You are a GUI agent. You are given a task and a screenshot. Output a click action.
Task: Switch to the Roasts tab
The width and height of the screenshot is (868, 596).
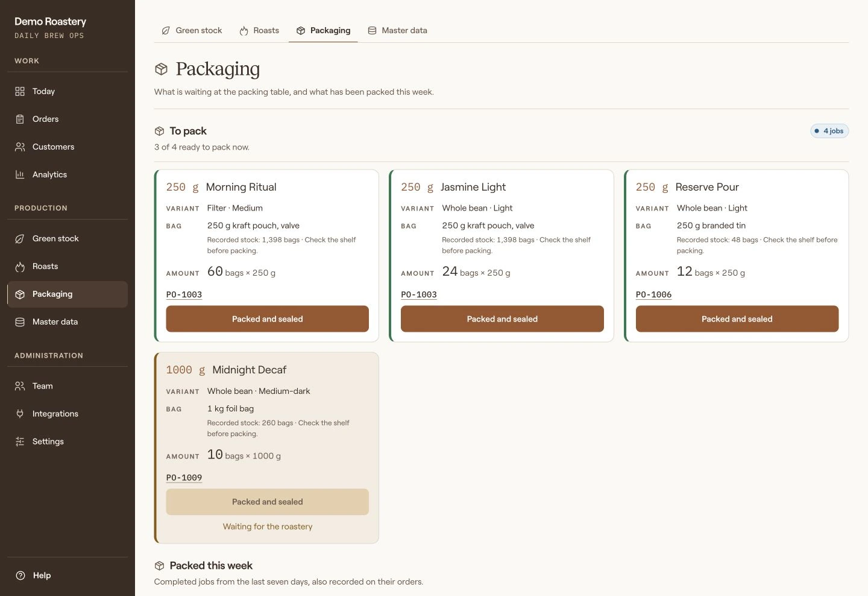tap(259, 30)
